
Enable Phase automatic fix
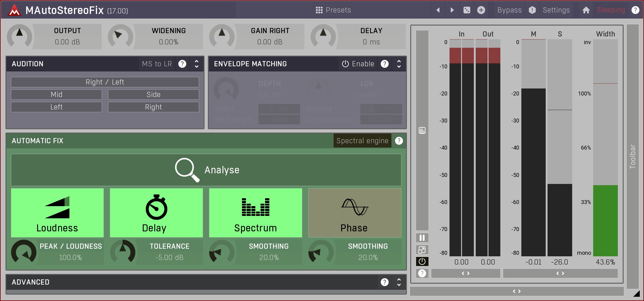coord(355,213)
